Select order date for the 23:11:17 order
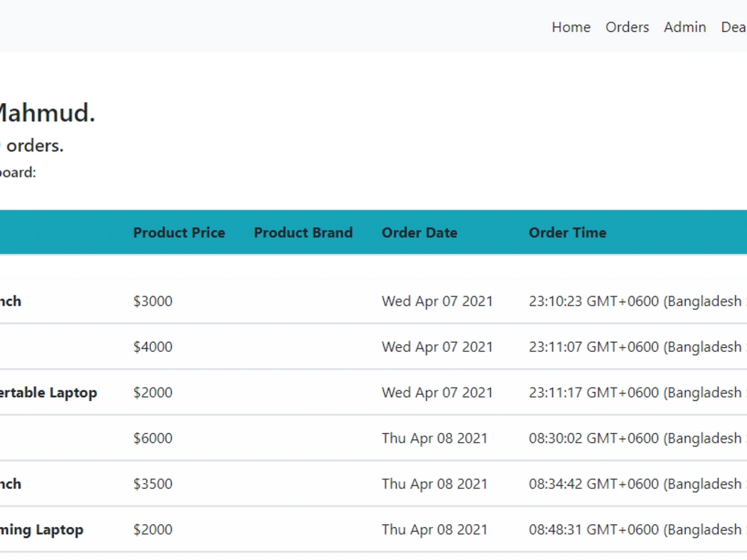This screenshot has height=560, width=747. pyautogui.click(x=437, y=393)
